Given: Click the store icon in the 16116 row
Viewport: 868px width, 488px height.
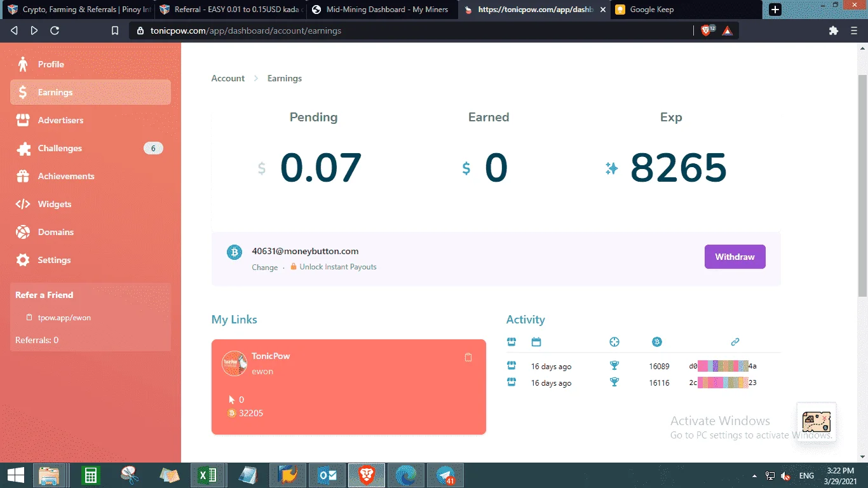Looking at the screenshot, I should tap(512, 382).
